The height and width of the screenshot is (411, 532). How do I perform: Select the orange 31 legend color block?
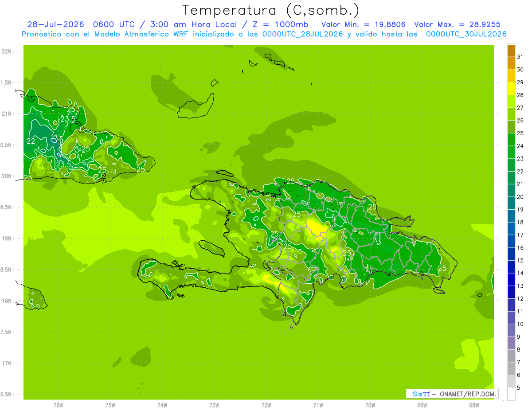tap(511, 51)
